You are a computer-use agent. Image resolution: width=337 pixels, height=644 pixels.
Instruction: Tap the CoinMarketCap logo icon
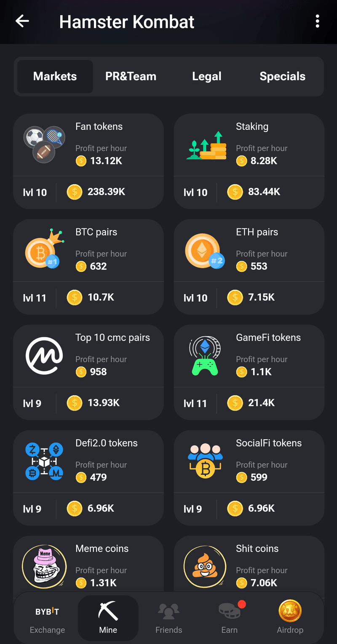[x=44, y=356]
